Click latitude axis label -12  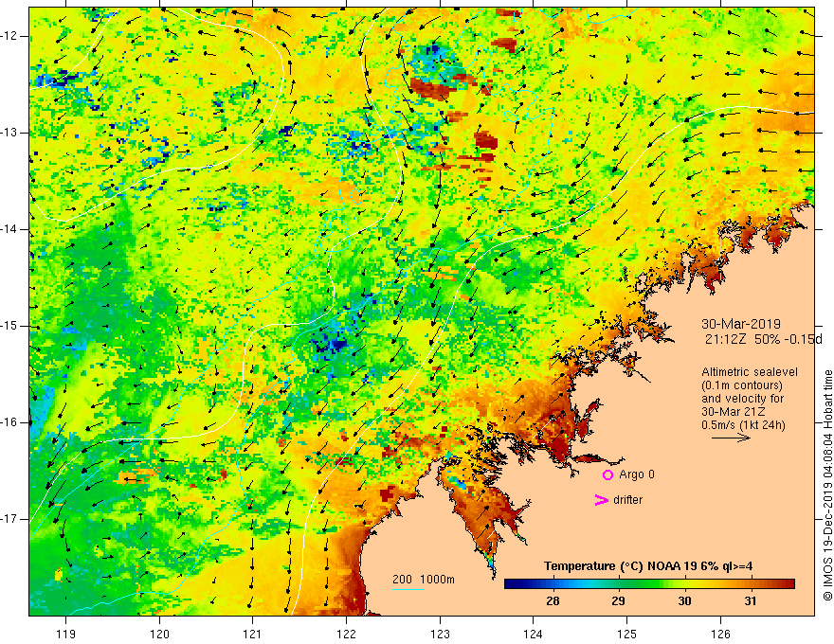pyautogui.click(x=9, y=36)
